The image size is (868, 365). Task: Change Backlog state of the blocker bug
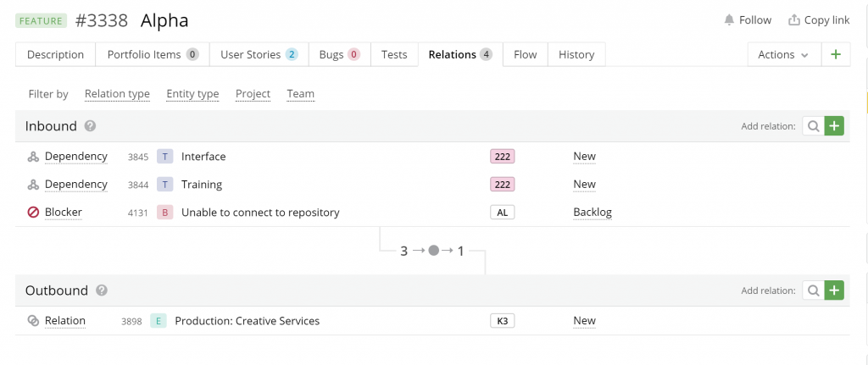[592, 213]
